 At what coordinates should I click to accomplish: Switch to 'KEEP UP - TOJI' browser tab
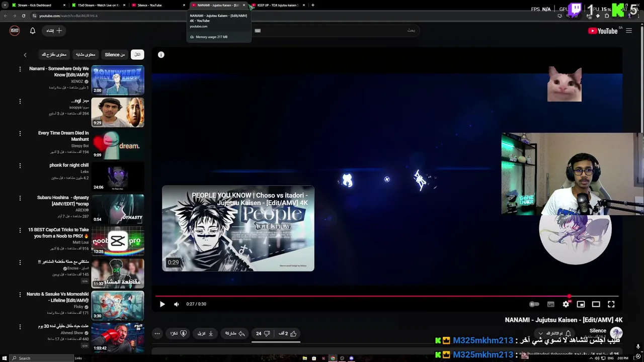pos(279,5)
